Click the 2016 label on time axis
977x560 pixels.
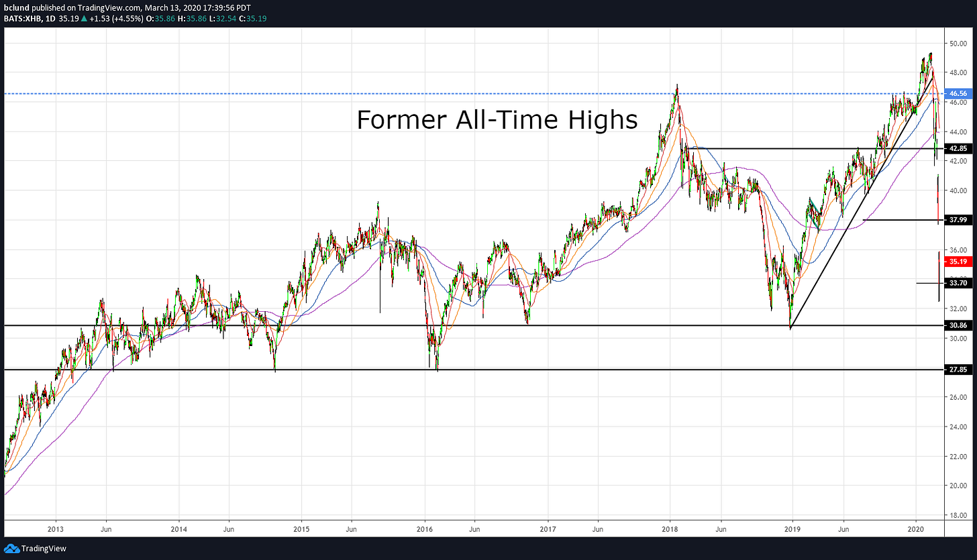424,528
